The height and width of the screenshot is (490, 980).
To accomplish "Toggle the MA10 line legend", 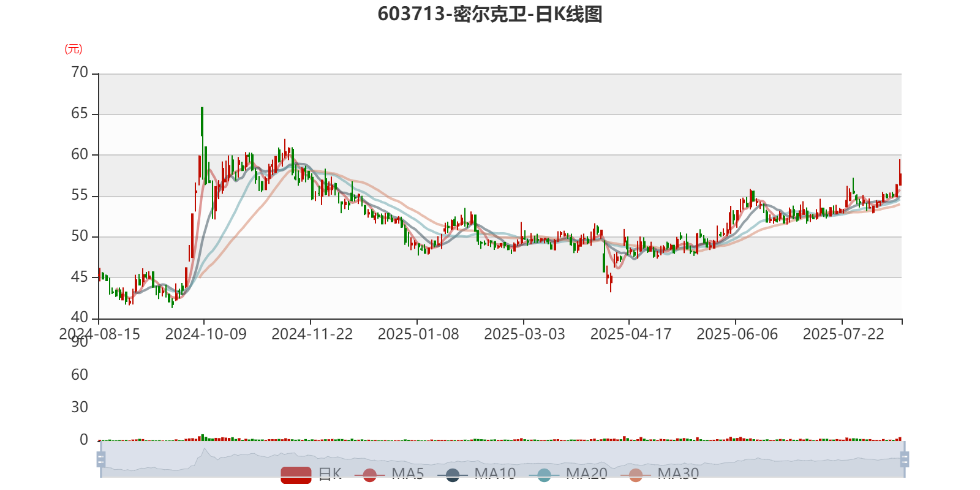I will [x=477, y=474].
